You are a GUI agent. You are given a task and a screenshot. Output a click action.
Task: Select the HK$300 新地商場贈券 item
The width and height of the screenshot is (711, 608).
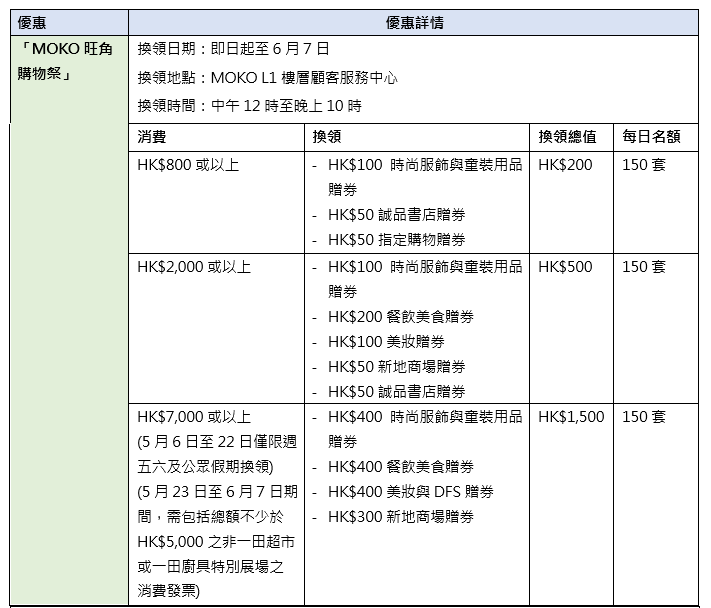coord(400,517)
